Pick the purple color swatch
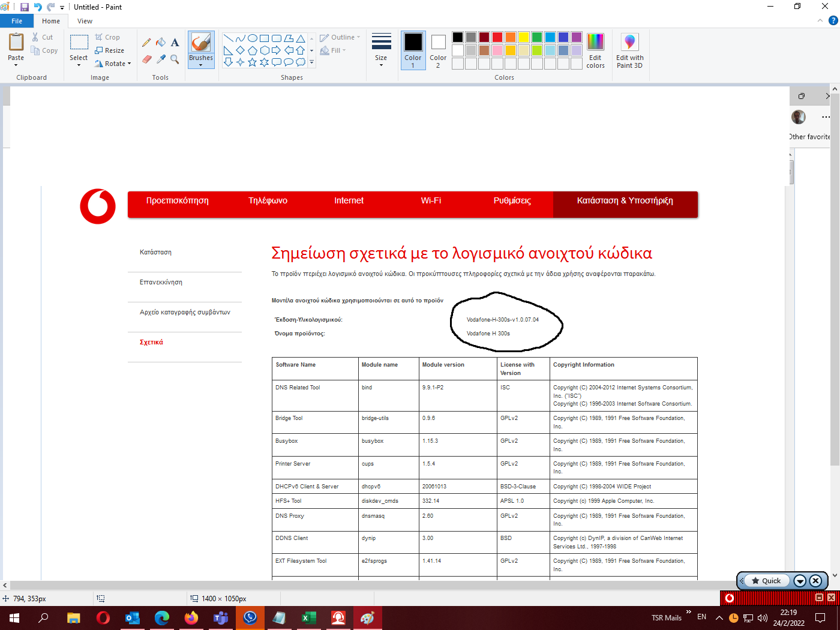Viewport: 840px width, 630px height. point(576,37)
